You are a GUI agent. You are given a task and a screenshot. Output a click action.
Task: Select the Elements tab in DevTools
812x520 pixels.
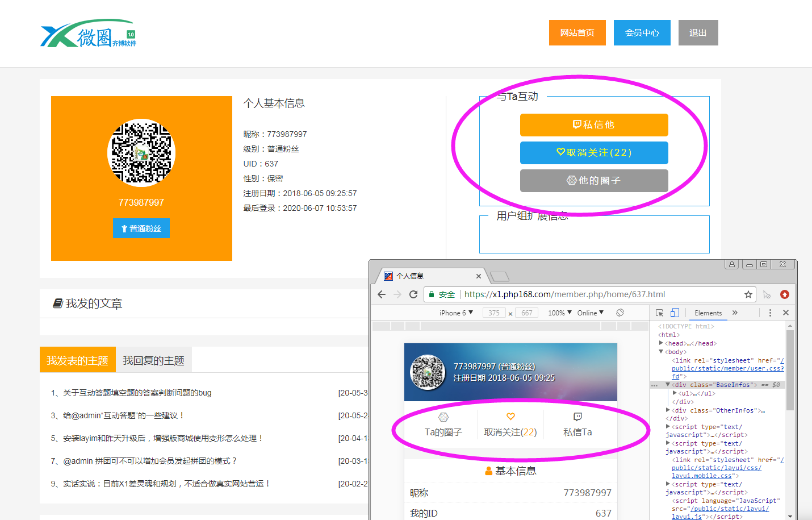coord(708,313)
